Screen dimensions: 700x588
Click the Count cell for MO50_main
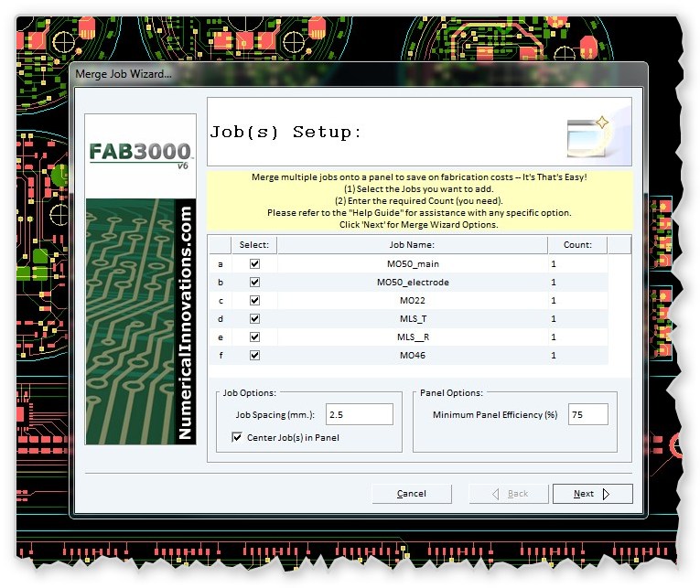pyautogui.click(x=577, y=263)
